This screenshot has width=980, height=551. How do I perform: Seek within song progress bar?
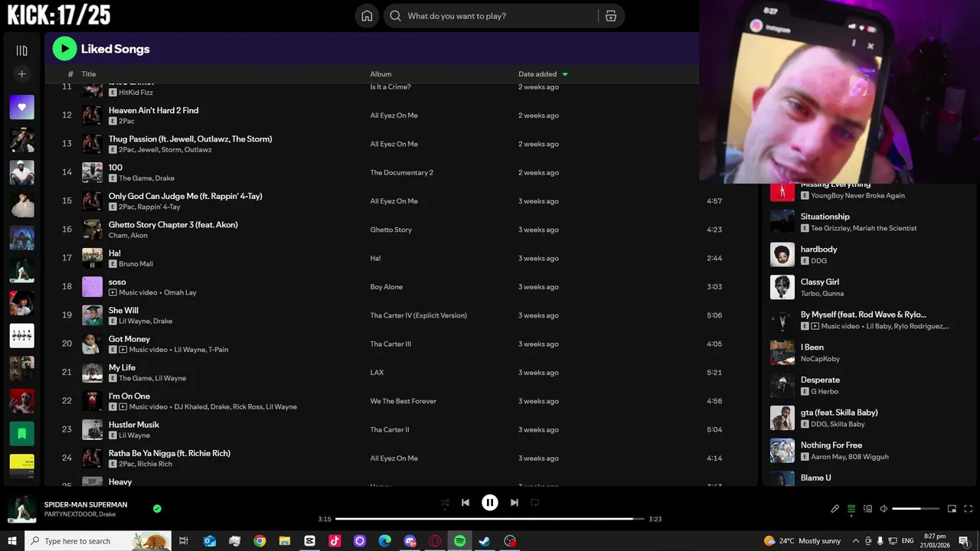[490, 519]
